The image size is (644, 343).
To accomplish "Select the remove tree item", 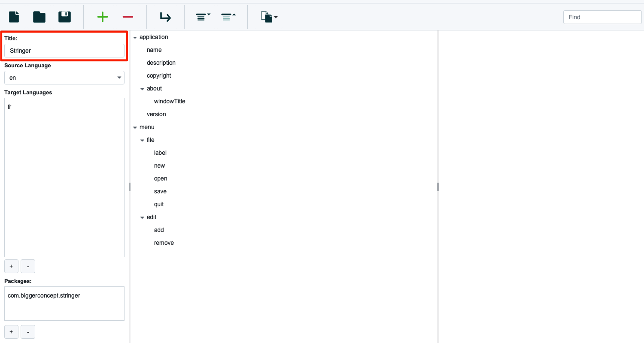I will 164,243.
